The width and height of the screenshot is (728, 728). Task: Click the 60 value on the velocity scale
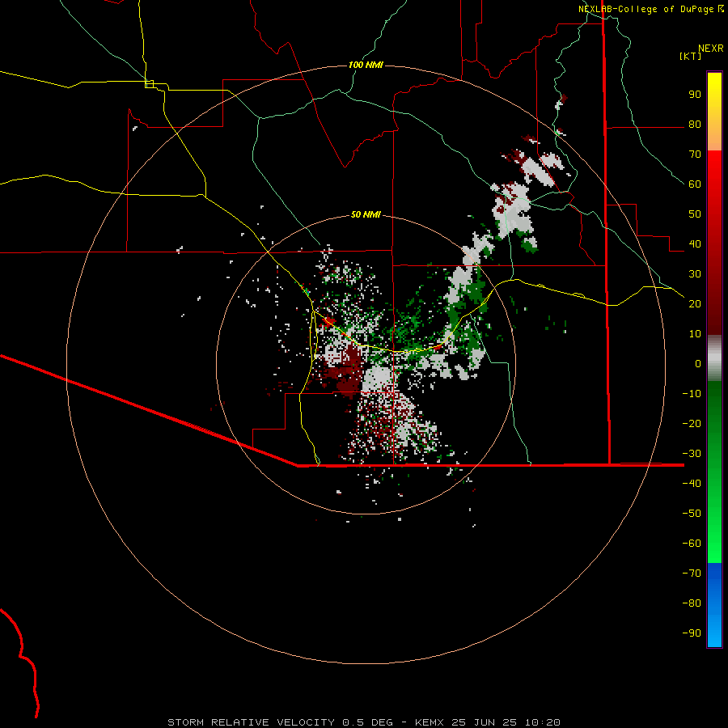pyautogui.click(x=695, y=184)
